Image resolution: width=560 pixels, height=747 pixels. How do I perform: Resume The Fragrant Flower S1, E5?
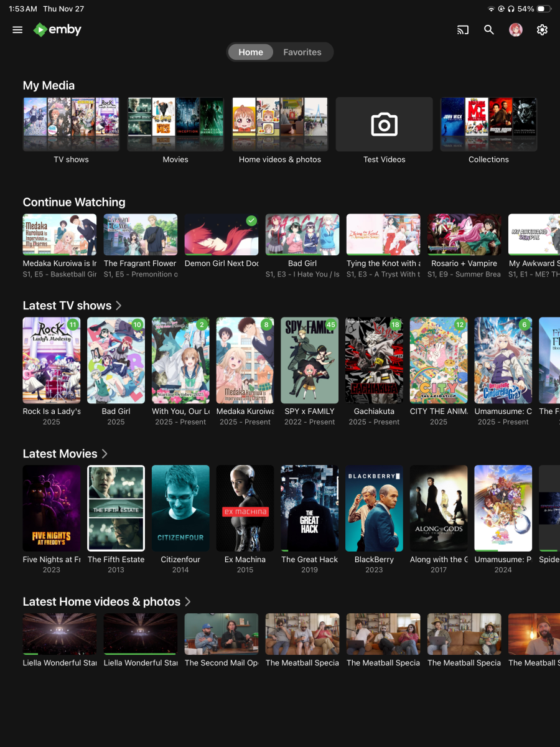coord(141,235)
